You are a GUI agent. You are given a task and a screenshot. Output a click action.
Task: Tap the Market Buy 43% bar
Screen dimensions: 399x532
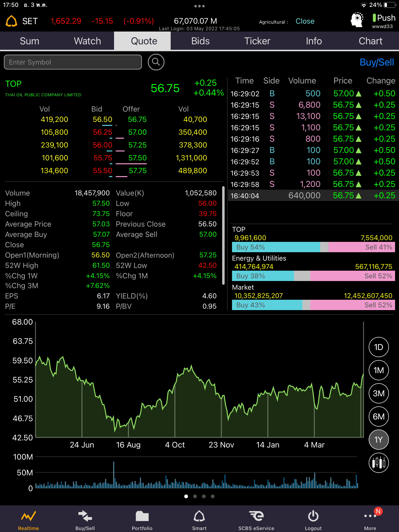pos(267,305)
